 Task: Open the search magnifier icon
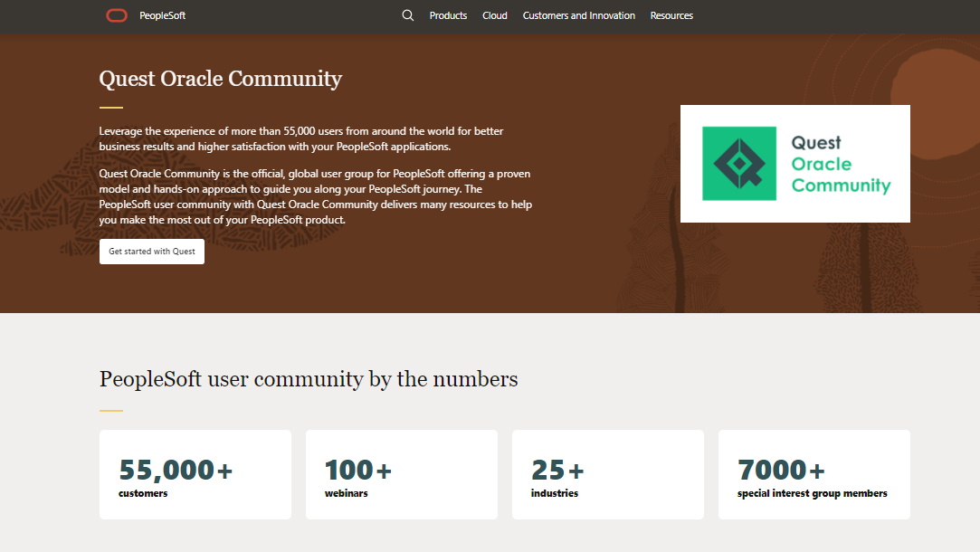407,15
